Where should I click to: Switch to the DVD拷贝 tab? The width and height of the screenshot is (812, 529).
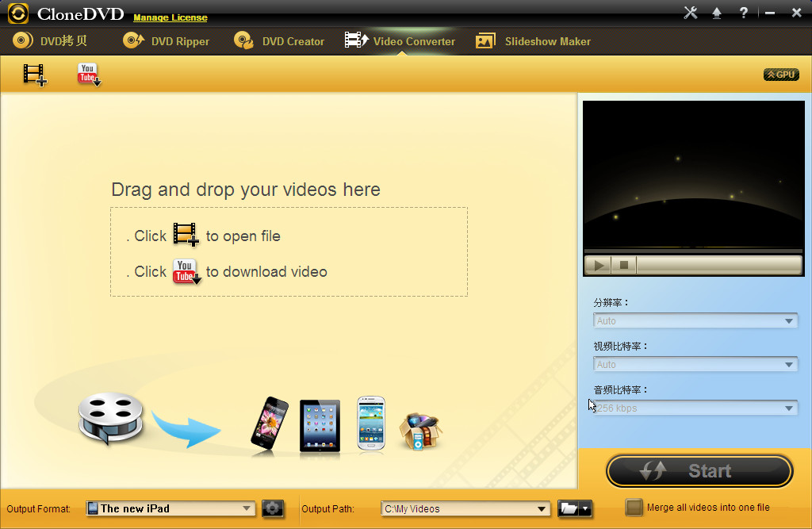(x=50, y=41)
